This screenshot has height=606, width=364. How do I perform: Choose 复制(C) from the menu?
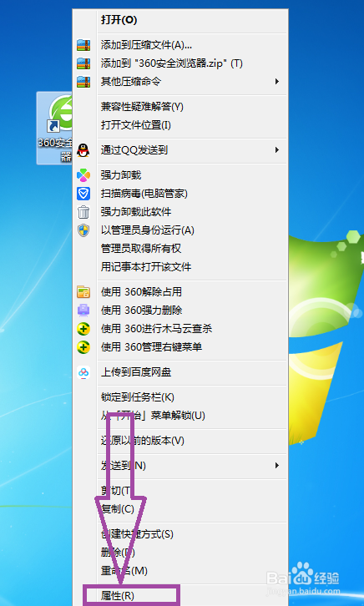click(x=118, y=508)
